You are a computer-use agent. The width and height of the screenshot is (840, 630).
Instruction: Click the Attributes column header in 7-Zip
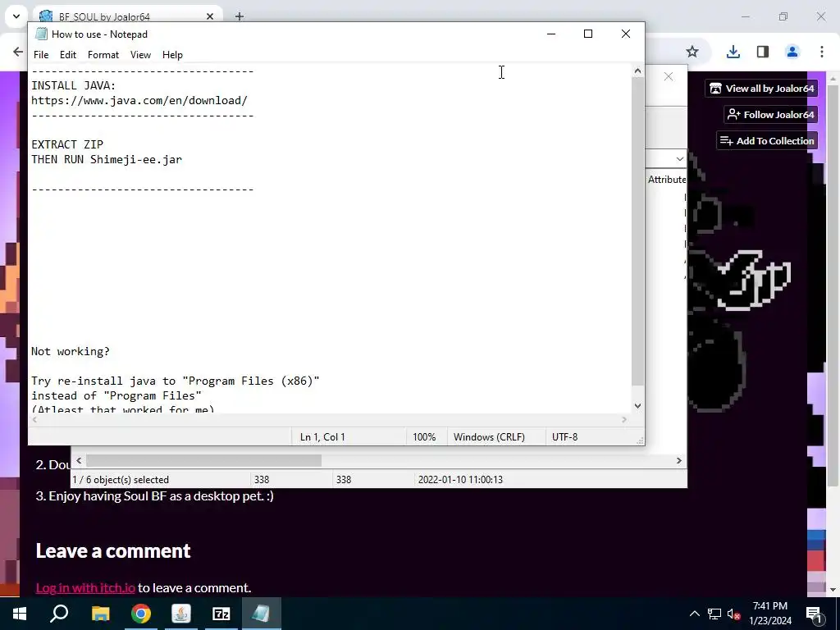[x=666, y=180]
